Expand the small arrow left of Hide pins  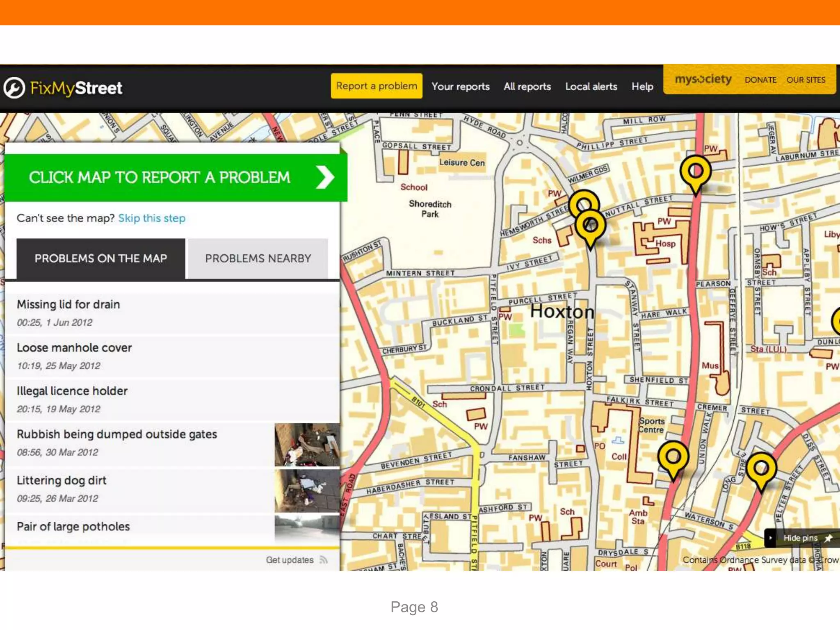pos(771,538)
